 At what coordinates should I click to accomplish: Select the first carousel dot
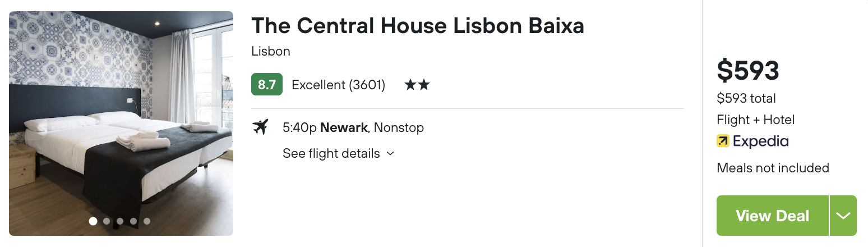pyautogui.click(x=93, y=221)
